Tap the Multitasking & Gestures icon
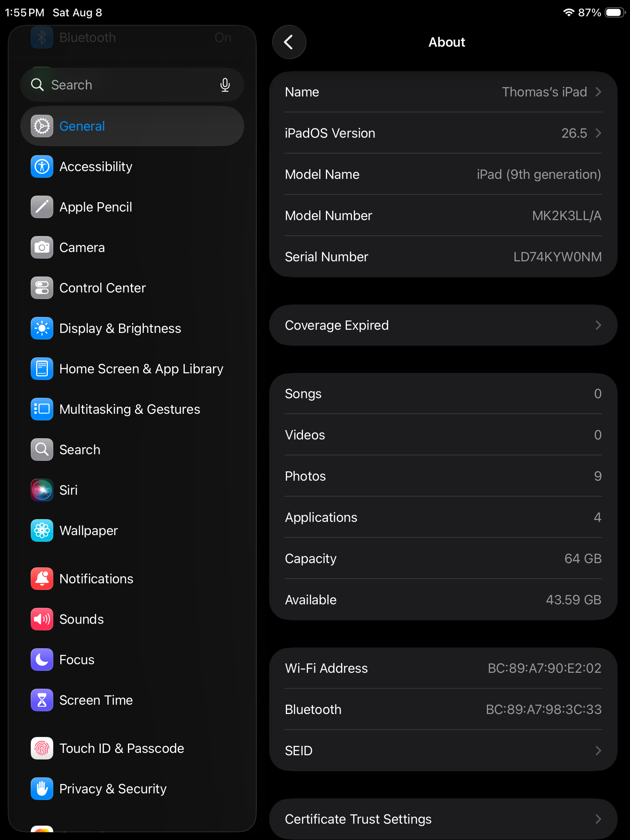630x840 pixels. pyautogui.click(x=42, y=409)
